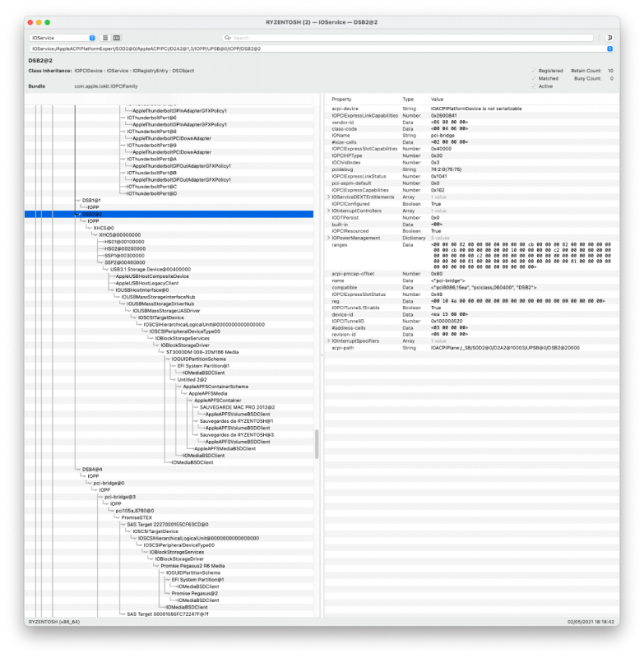This screenshot has height=658, width=644.
Task: Click the search magnifier icon
Action: [227, 38]
